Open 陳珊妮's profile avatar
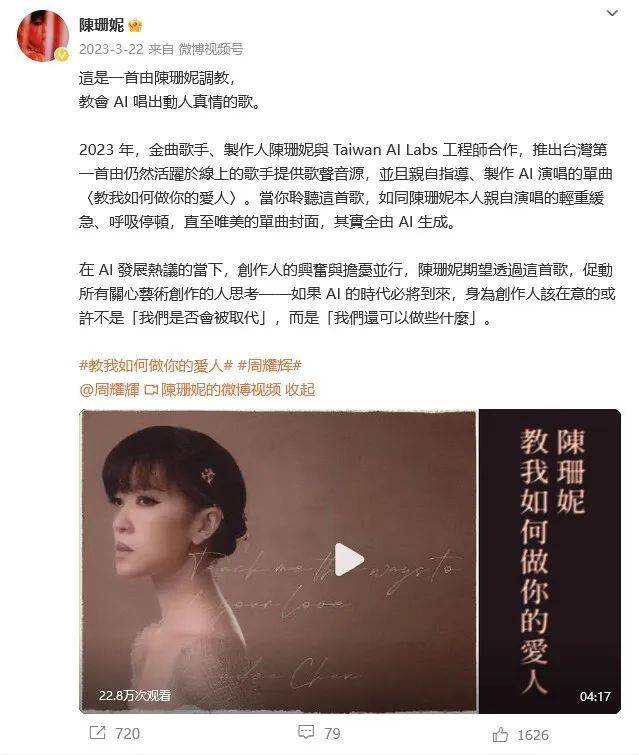639x755 pixels. click(42, 36)
